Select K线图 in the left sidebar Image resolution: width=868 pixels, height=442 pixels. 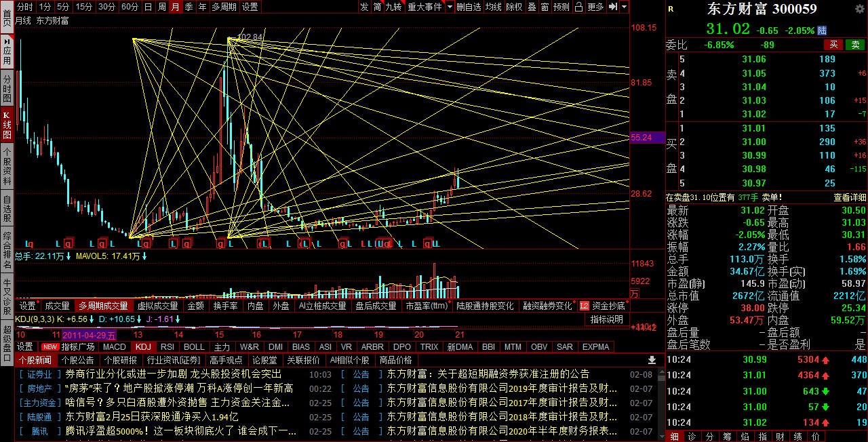7,124
